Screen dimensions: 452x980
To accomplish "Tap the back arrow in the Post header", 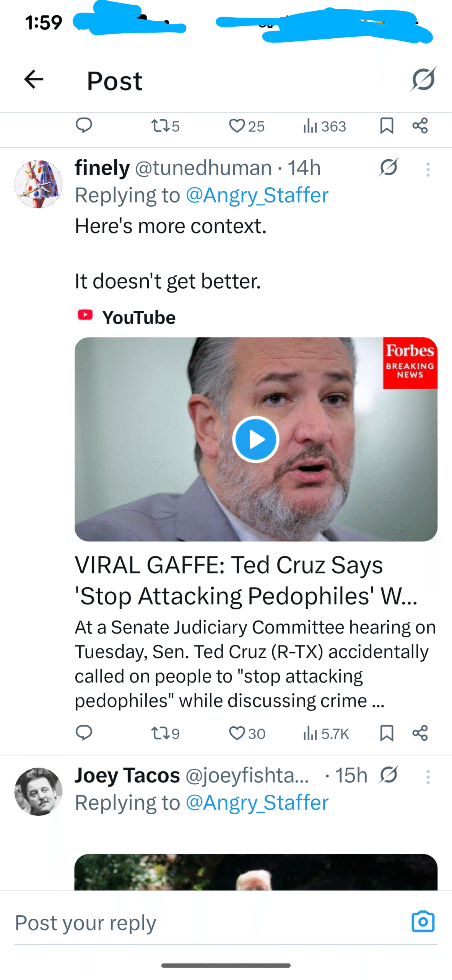I will click(34, 80).
